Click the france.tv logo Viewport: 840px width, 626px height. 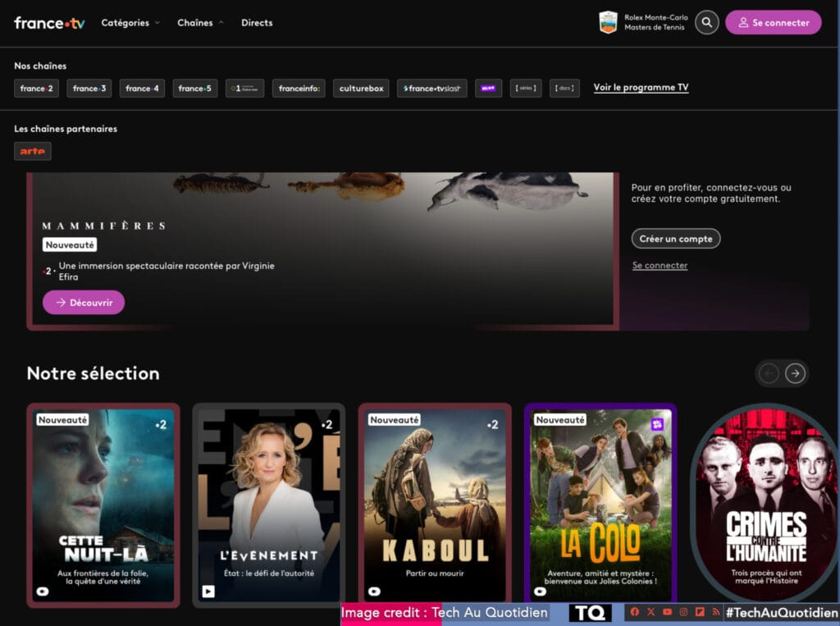pyautogui.click(x=49, y=23)
